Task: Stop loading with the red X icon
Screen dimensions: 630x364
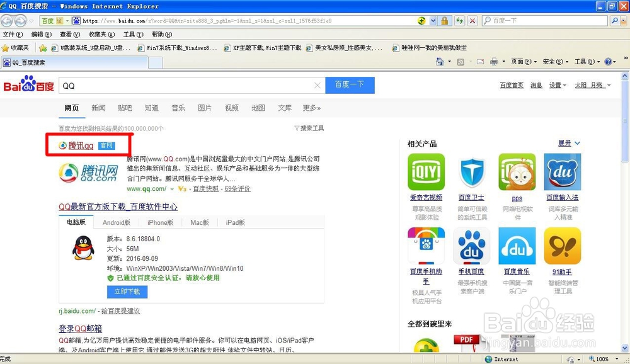Action: click(x=472, y=21)
